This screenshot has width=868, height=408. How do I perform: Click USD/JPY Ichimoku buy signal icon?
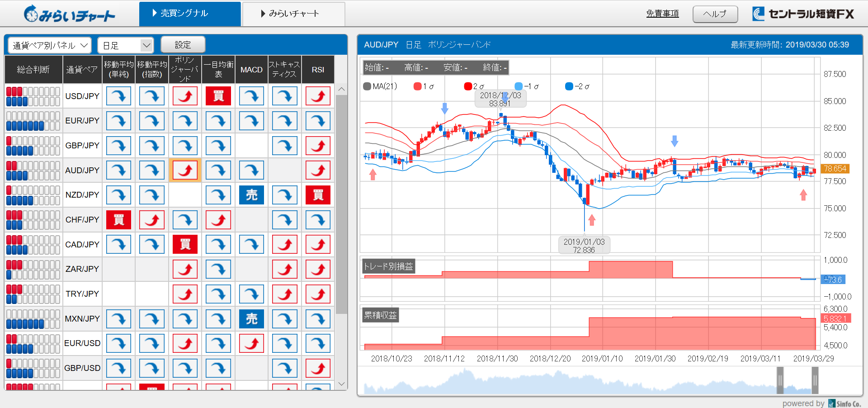[218, 96]
